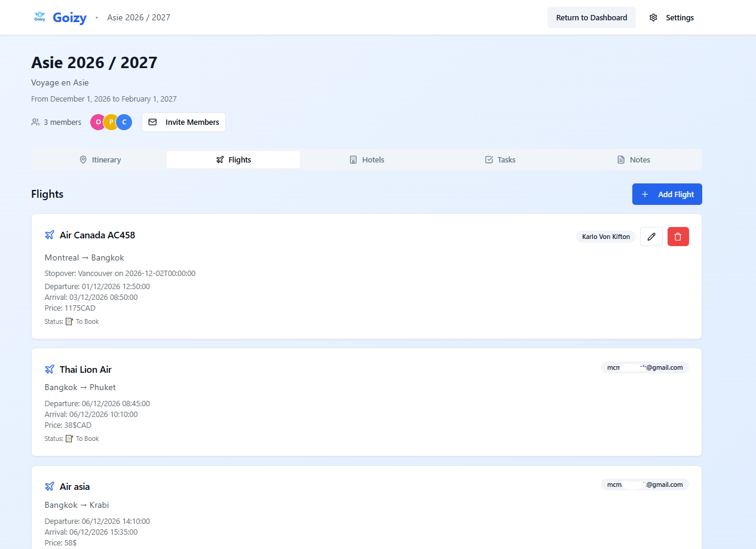This screenshot has width=756, height=549.
Task: Show the Notes tab
Action: click(x=633, y=160)
